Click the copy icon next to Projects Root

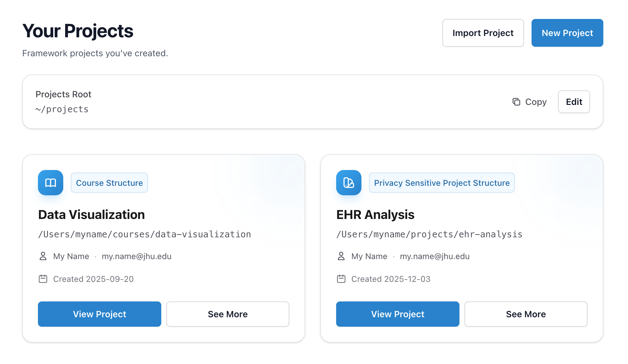pyautogui.click(x=516, y=102)
